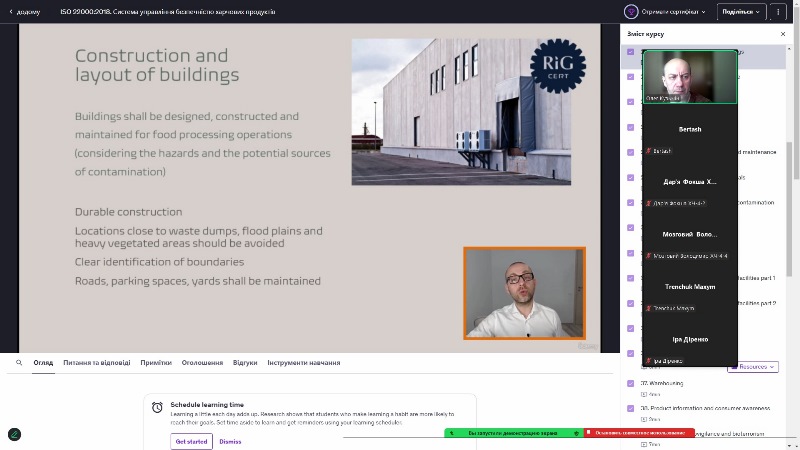Open the Питання та відповіді tab
The width and height of the screenshot is (800, 450).
coord(96,363)
